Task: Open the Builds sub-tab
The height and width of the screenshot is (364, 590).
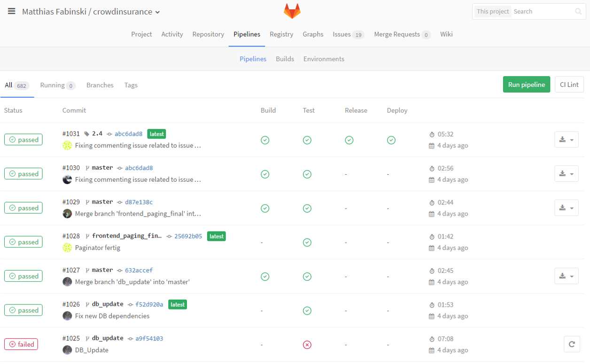Action: tap(285, 59)
